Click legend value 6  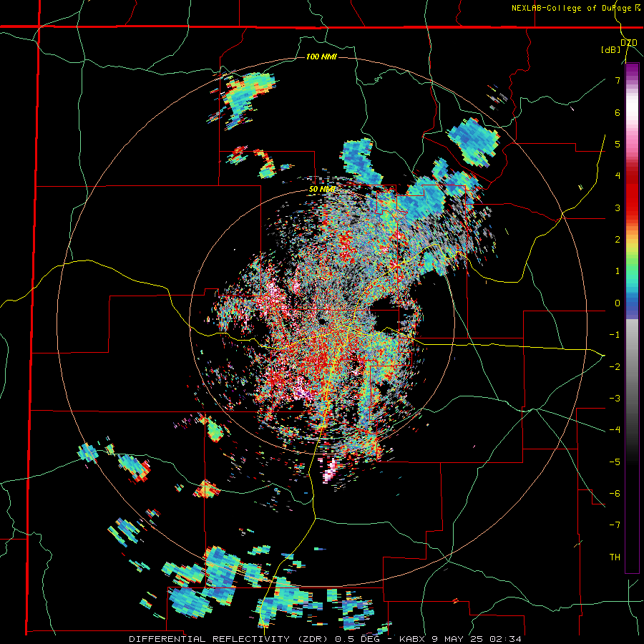coord(618,112)
